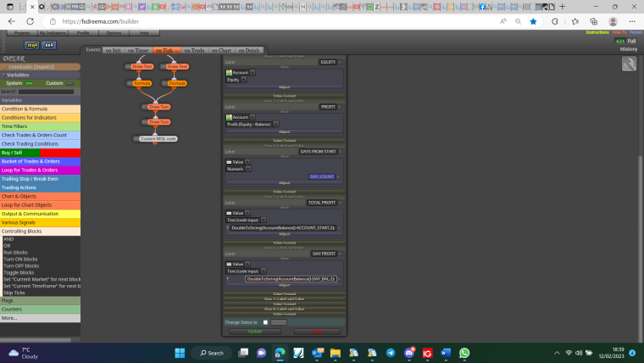Open browser extensions icon
The image size is (644, 363).
[555, 21]
